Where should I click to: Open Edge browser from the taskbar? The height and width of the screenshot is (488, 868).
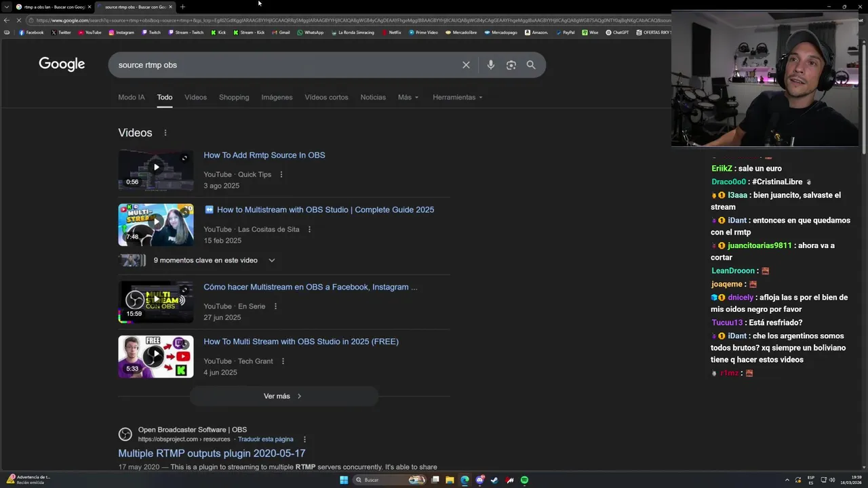[x=465, y=480]
